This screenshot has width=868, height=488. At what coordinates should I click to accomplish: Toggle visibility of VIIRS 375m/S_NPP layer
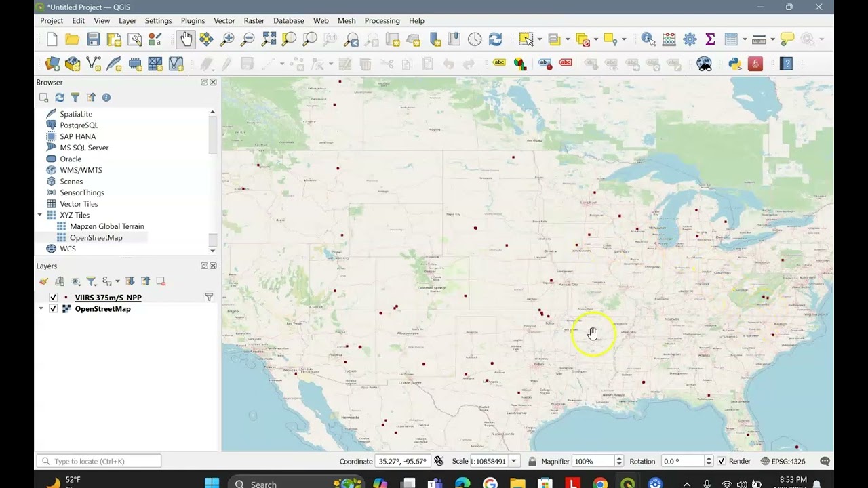[53, 298]
